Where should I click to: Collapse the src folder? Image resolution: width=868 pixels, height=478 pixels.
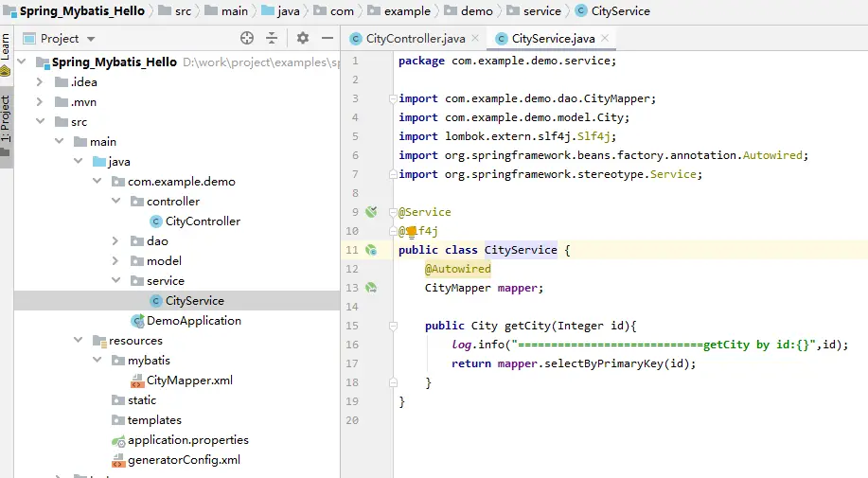[x=40, y=121]
